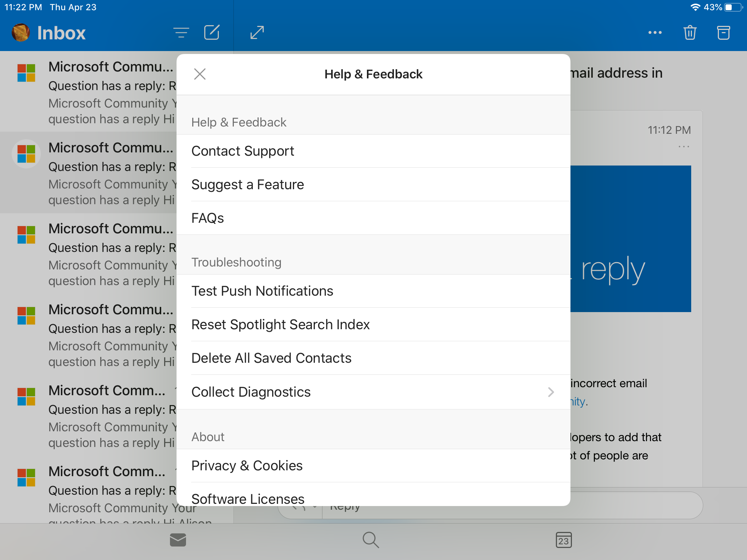
Task: Archive the message
Action: [x=724, y=32]
